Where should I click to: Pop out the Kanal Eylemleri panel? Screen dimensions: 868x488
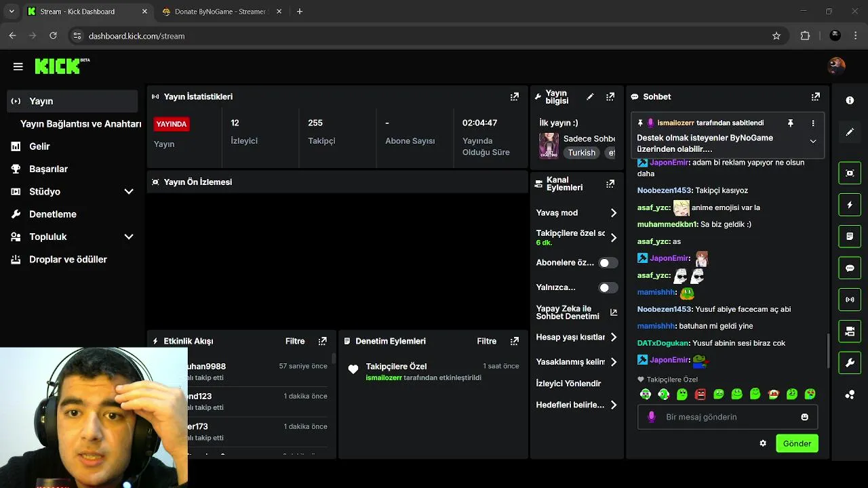click(610, 184)
